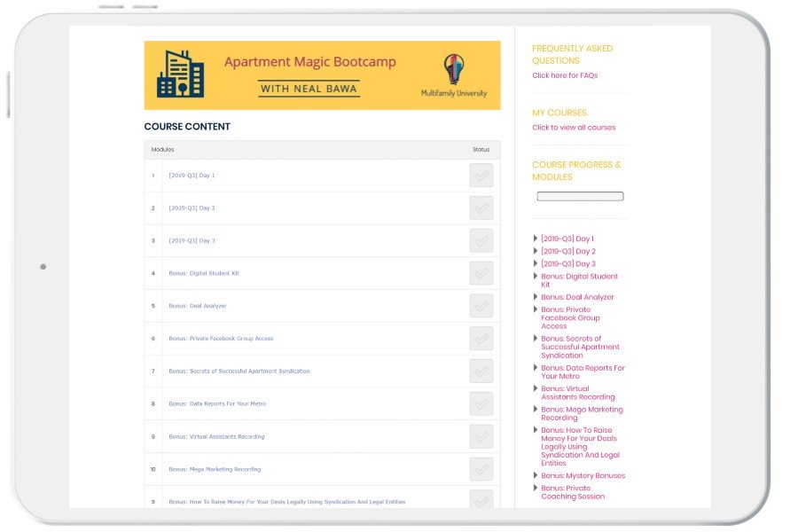Click the FREQUENTLY ASKED QUESTIONS heading
Screen dimensions: 798x532
point(572,54)
